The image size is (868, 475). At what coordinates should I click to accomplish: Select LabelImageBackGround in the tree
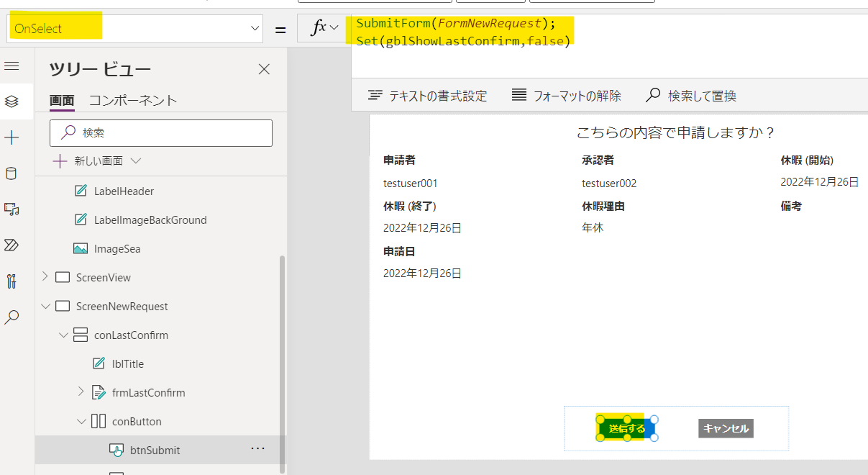[x=150, y=220]
